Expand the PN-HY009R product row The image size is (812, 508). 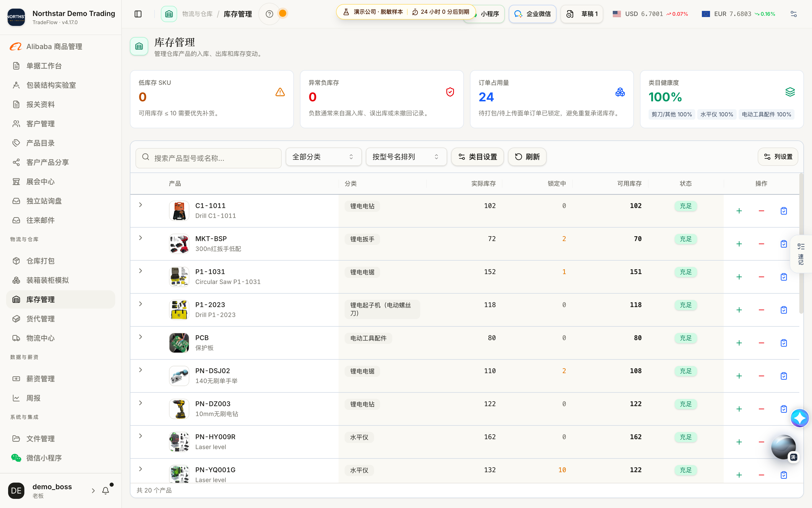pos(141,436)
